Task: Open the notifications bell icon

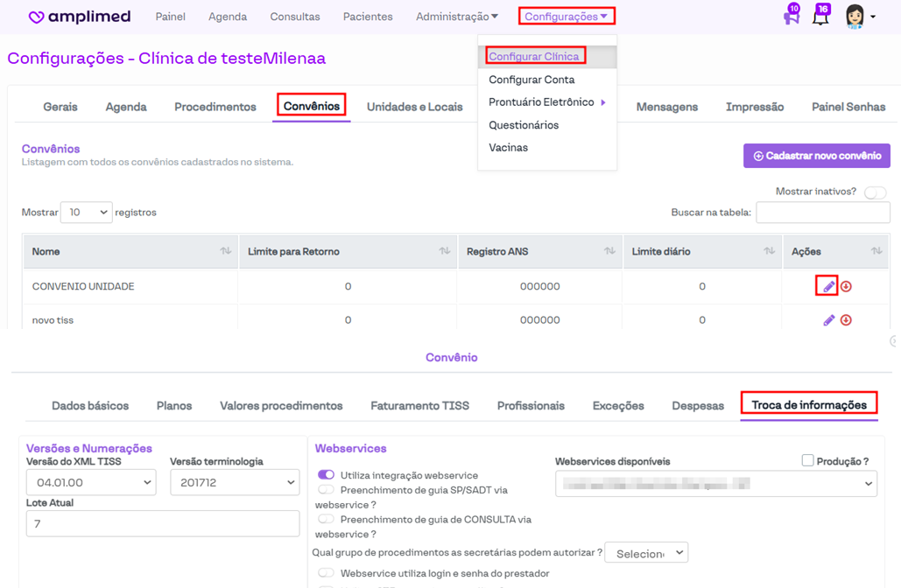Action: [x=820, y=17]
